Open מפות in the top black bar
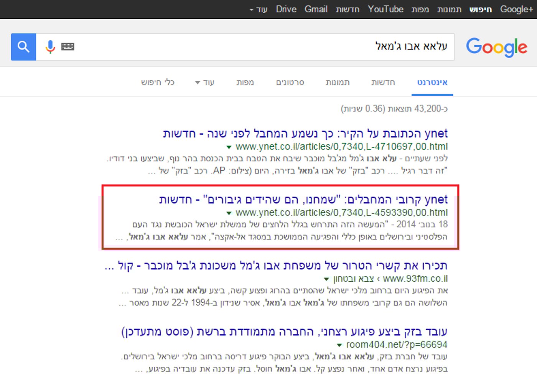 420,9
